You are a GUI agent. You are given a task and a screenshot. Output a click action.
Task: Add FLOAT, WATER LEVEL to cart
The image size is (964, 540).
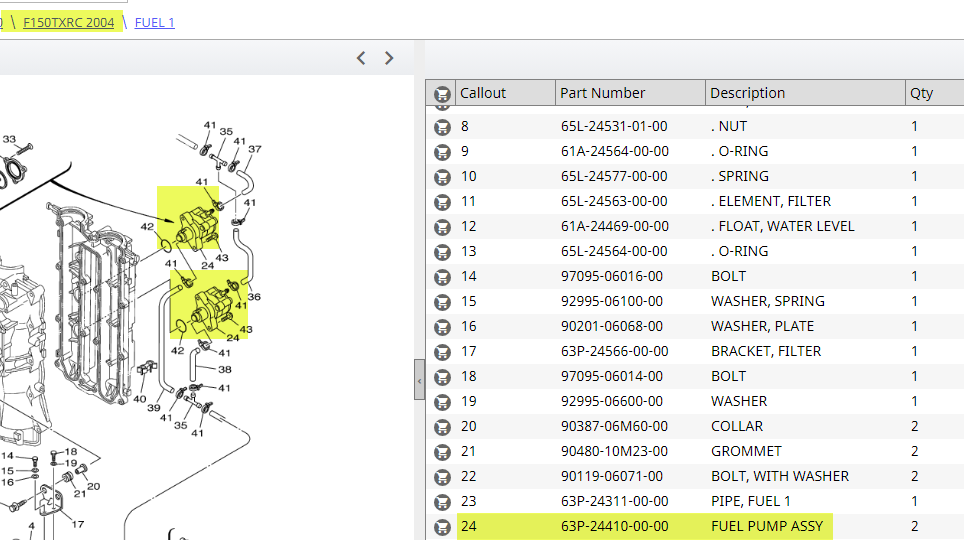click(442, 227)
